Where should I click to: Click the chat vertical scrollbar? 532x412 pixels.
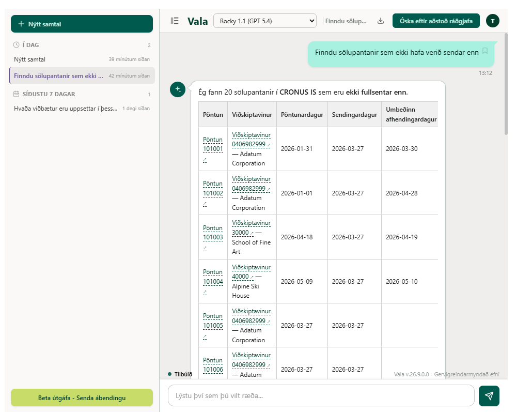click(506, 84)
